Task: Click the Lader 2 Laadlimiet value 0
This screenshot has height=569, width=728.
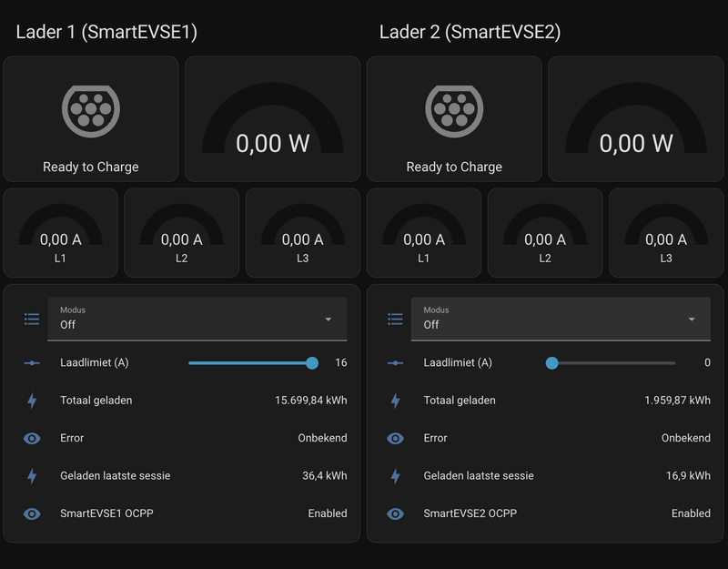Action: point(707,362)
